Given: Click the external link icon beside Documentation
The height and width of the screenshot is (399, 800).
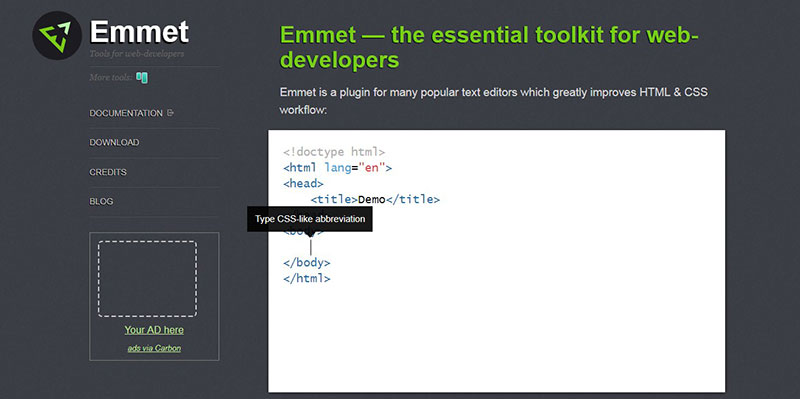Looking at the screenshot, I should pyautogui.click(x=170, y=113).
